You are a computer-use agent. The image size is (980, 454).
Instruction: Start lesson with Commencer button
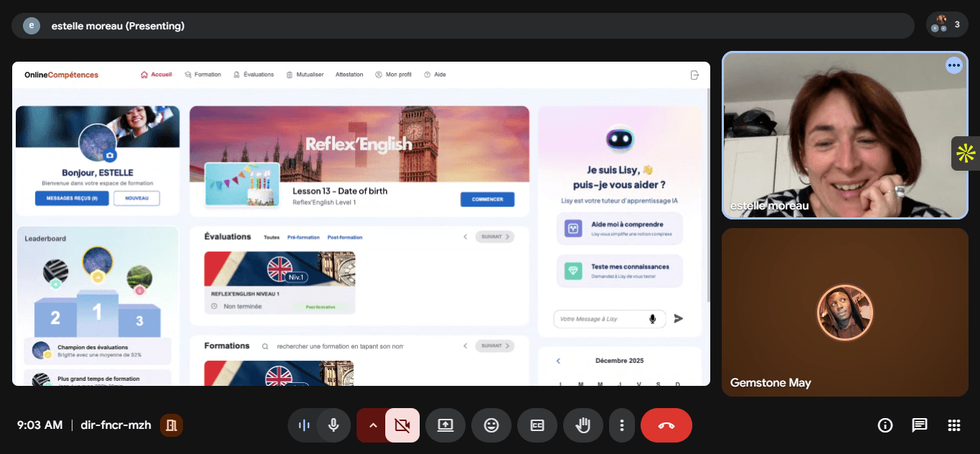tap(487, 199)
